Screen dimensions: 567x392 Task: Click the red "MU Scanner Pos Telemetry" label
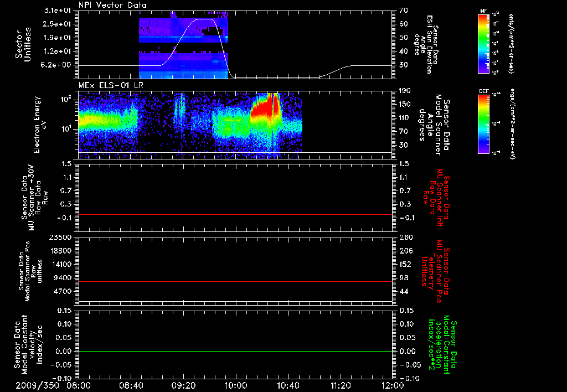pyautogui.click(x=435, y=271)
